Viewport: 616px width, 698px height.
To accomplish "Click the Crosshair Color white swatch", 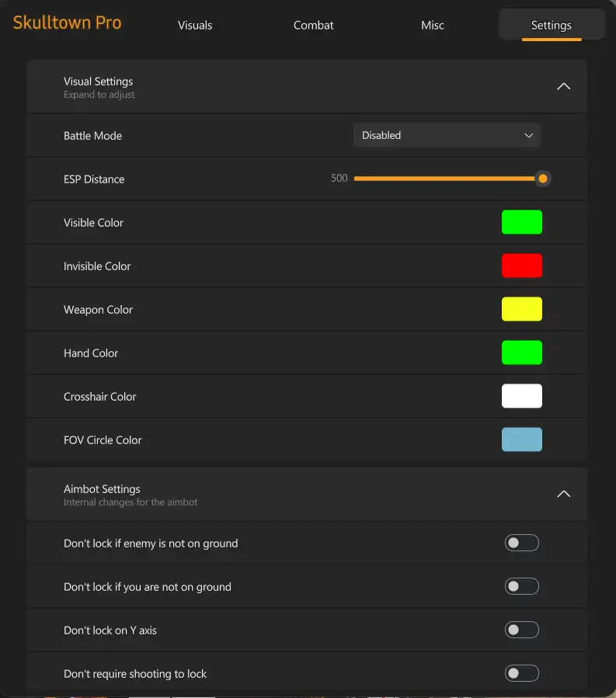I will (x=522, y=396).
